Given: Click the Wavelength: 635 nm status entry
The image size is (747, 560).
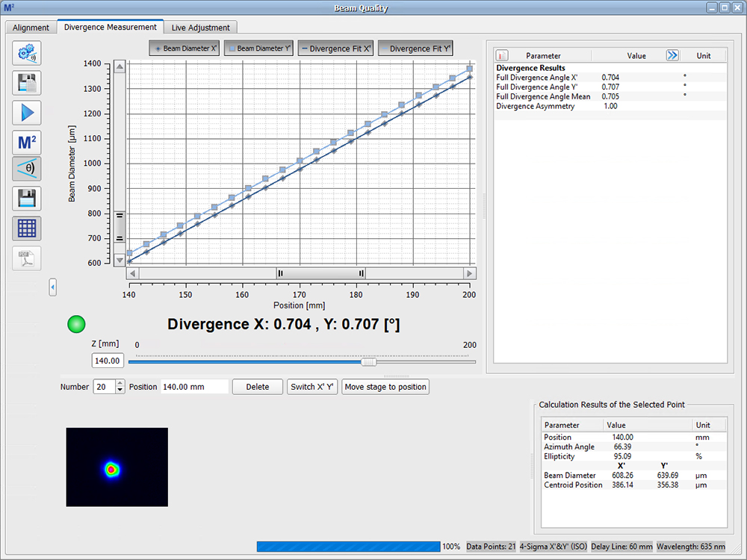Looking at the screenshot, I should click(x=691, y=547).
